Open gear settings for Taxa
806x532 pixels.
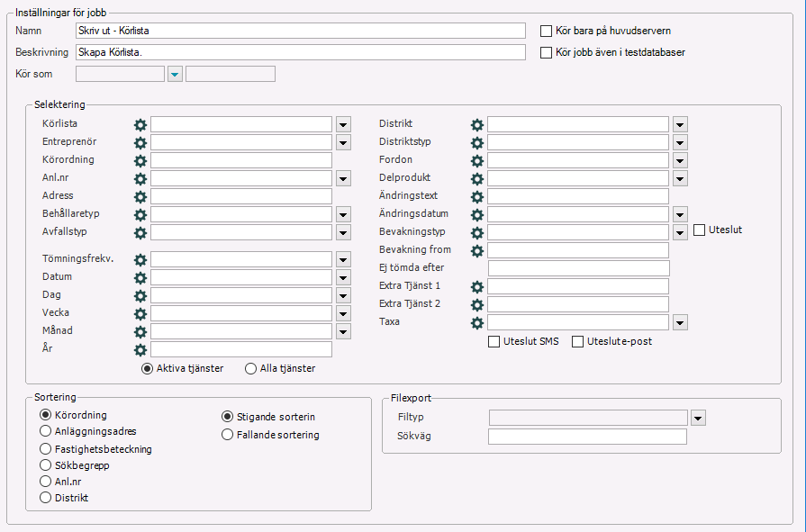477,323
